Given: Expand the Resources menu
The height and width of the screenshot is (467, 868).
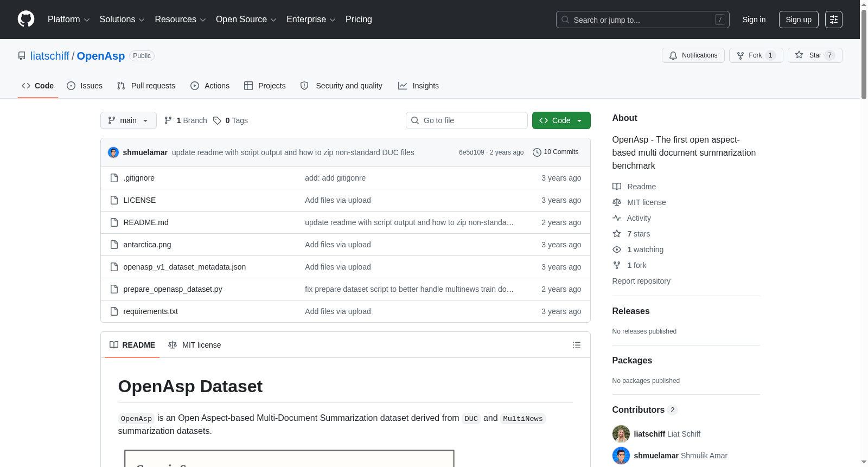Looking at the screenshot, I should (x=180, y=20).
